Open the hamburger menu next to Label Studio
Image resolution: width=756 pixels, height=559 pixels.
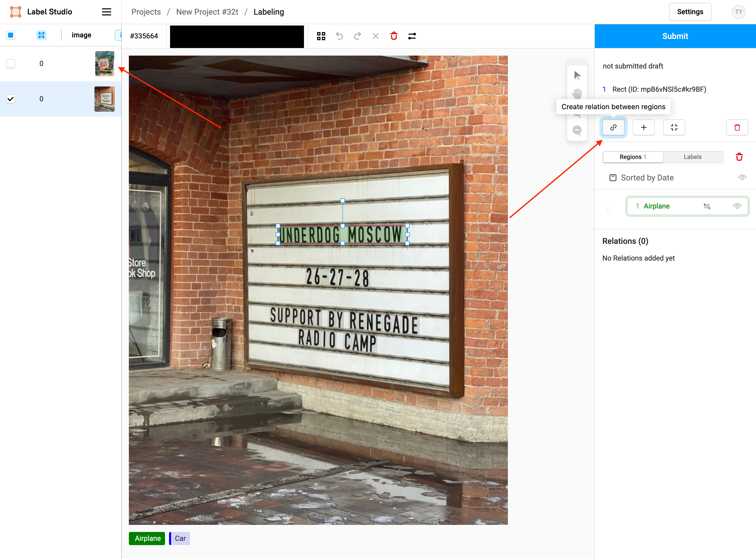[x=107, y=12]
